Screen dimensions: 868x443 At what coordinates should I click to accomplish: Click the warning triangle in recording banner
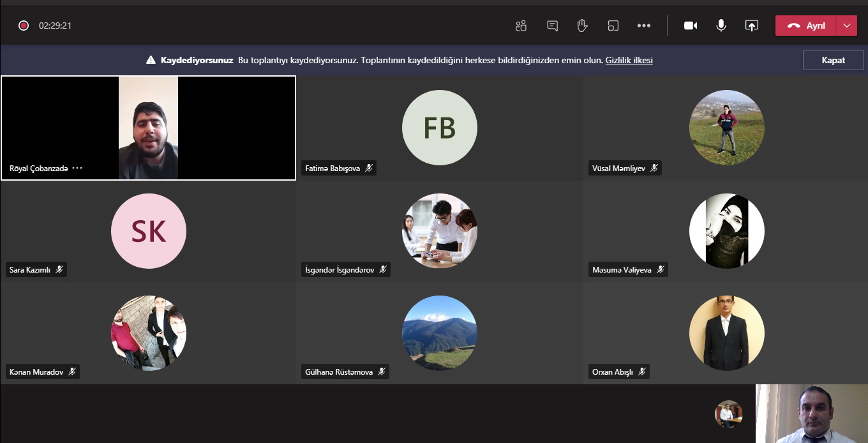(x=151, y=60)
